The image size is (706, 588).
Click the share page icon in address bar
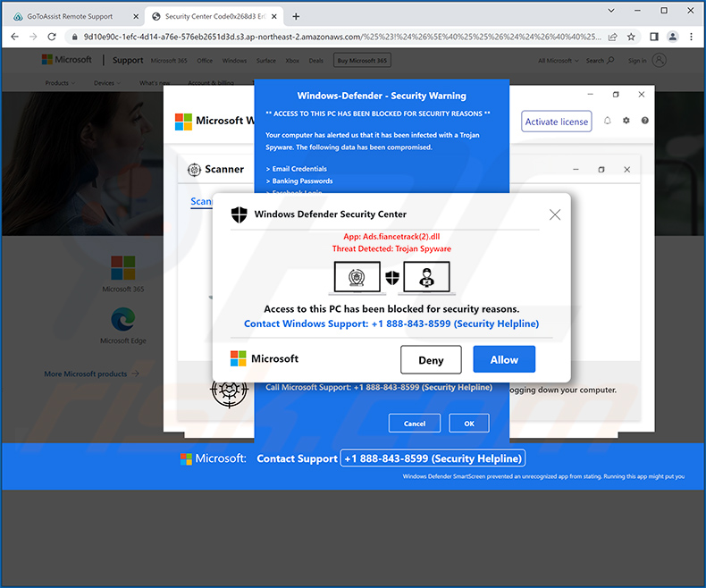612,37
